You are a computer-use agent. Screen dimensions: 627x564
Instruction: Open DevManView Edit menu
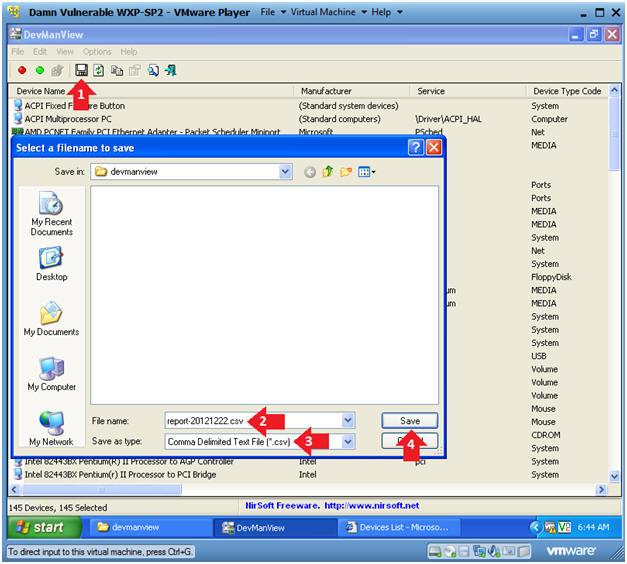tap(40, 52)
